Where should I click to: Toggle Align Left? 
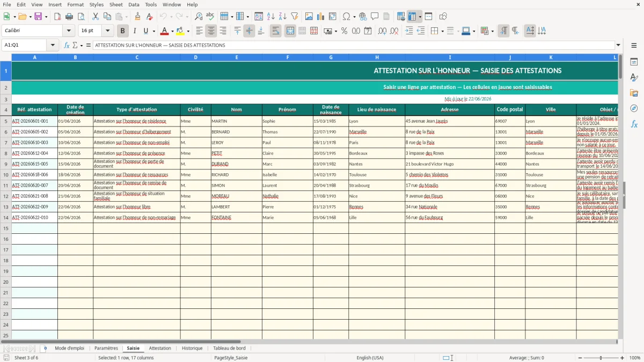[x=199, y=31]
